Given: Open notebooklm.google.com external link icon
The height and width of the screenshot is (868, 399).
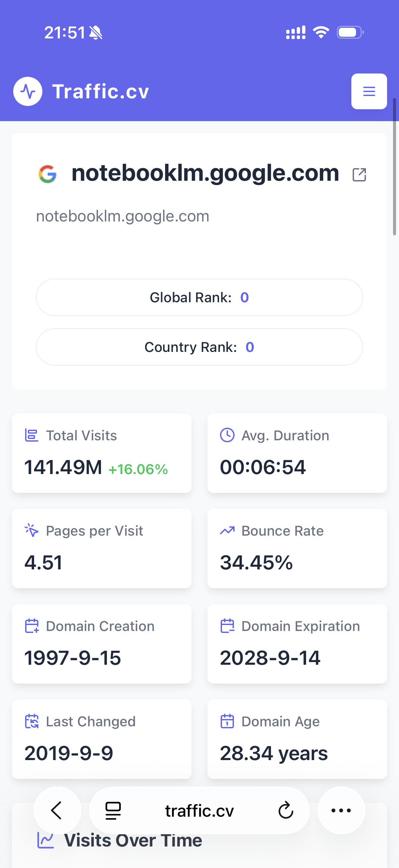Looking at the screenshot, I should [359, 174].
